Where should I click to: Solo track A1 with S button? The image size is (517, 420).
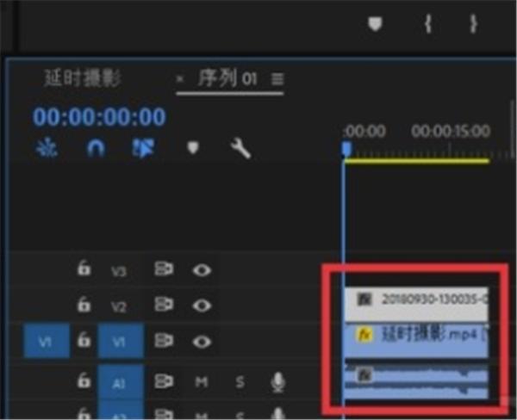tap(240, 382)
